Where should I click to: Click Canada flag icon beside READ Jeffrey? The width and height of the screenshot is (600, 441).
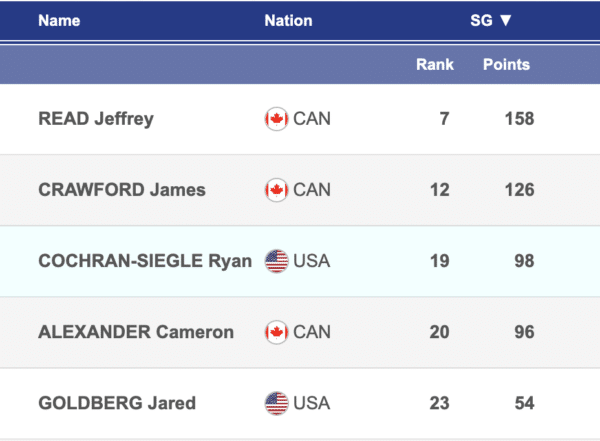tap(276, 119)
